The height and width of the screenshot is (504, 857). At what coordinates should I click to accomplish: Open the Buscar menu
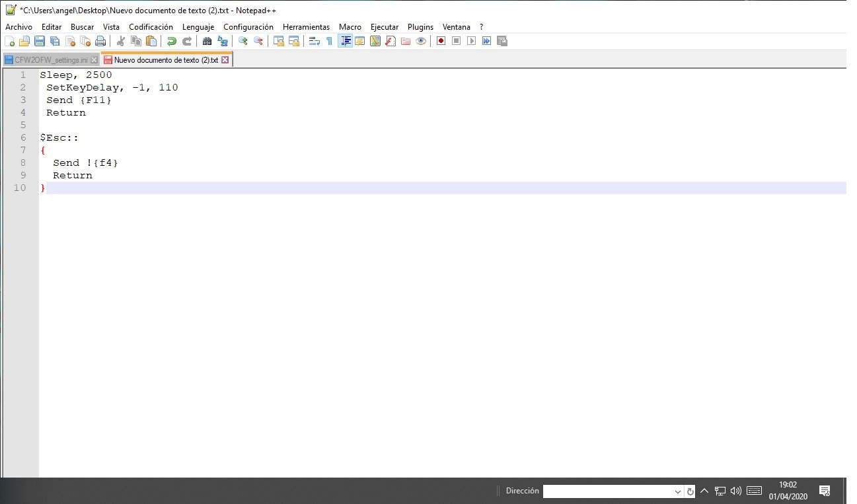83,27
